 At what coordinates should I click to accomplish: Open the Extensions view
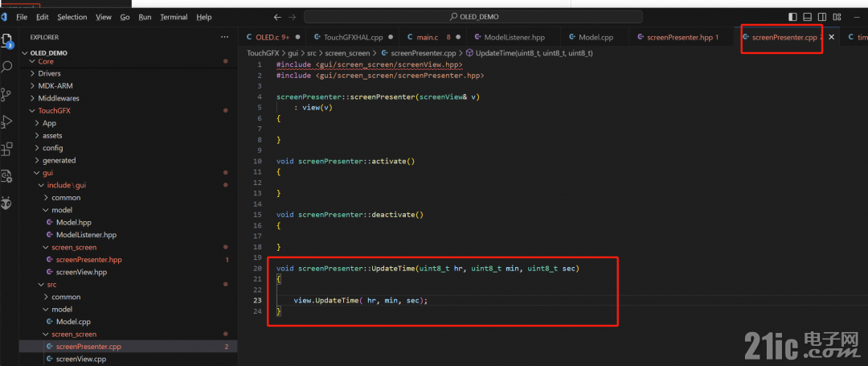click(x=6, y=149)
